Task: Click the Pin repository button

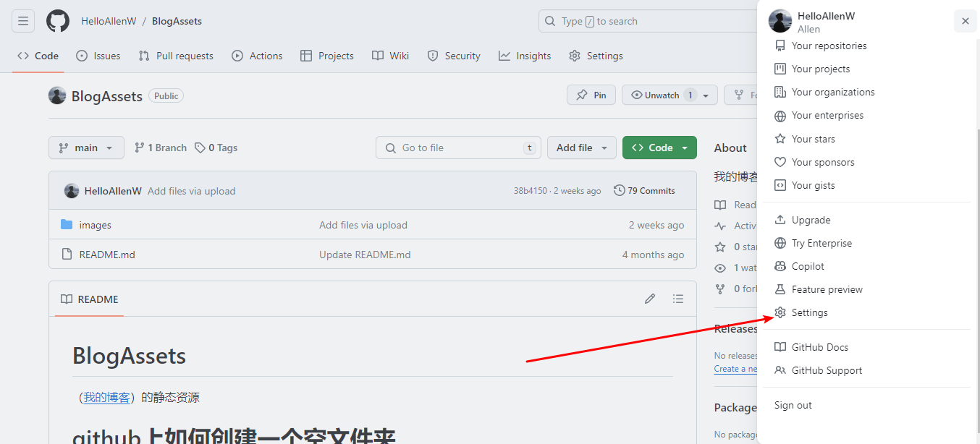Action: click(591, 95)
